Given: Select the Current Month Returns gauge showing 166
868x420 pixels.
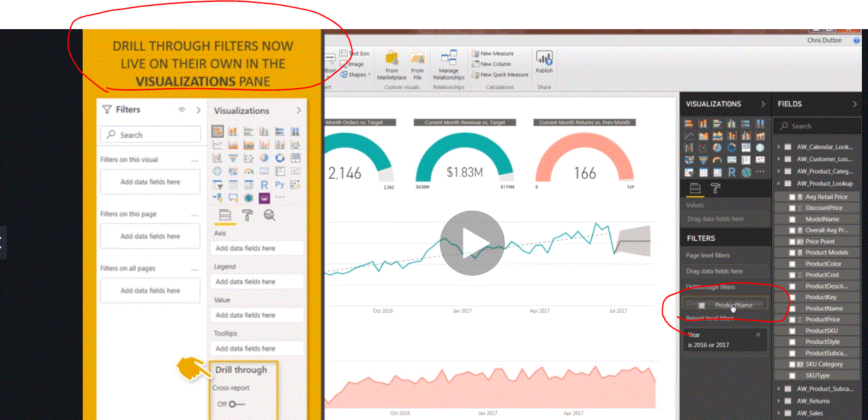Looking at the screenshot, I should pos(584,157).
